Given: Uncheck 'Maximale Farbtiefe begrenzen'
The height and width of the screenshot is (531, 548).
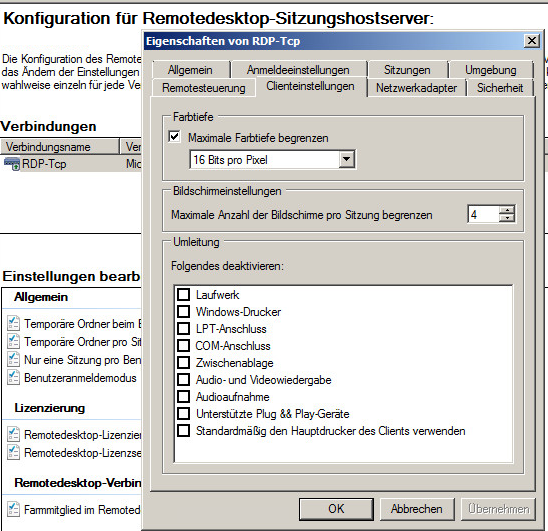Looking at the screenshot, I should click(x=174, y=137).
